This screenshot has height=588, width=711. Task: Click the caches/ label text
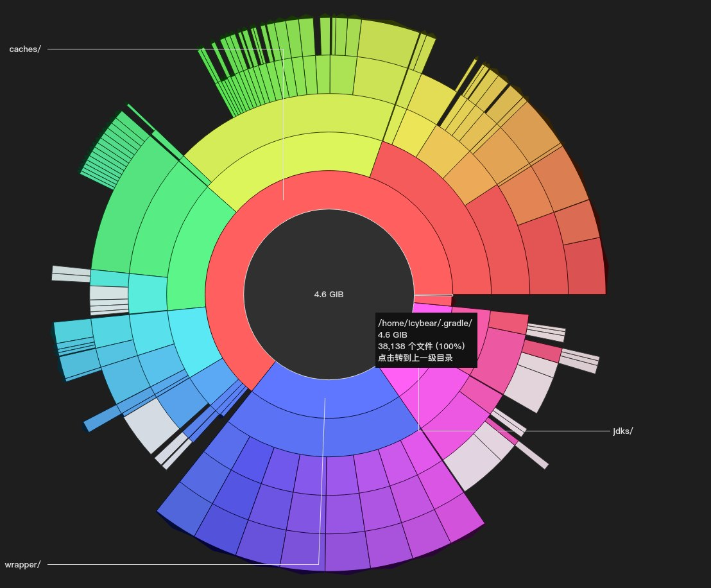click(25, 49)
